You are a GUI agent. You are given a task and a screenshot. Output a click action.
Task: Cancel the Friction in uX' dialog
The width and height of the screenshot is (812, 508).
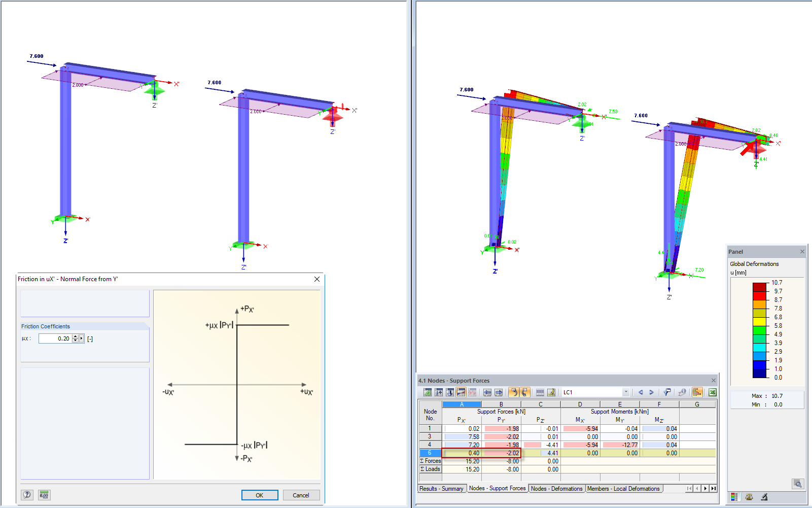(x=301, y=495)
